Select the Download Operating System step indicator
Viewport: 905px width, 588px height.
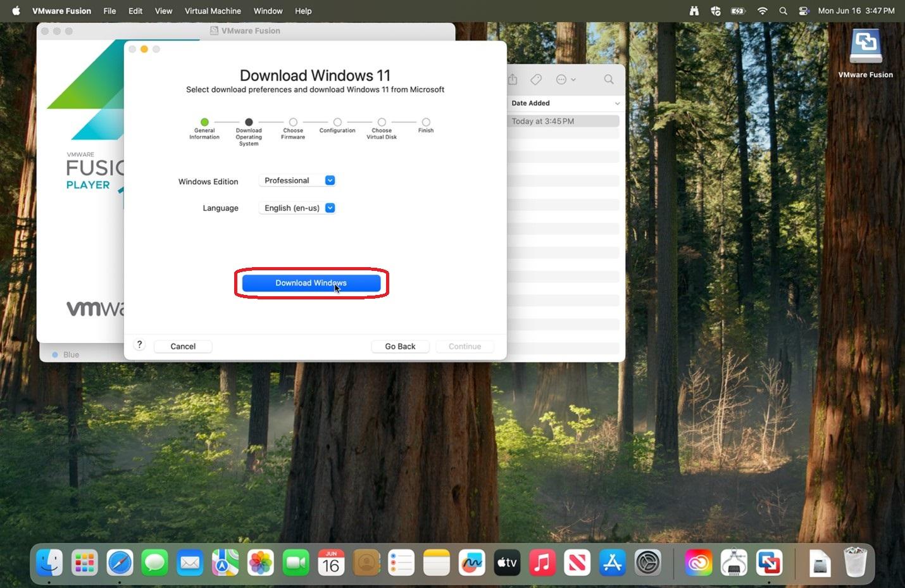(249, 122)
